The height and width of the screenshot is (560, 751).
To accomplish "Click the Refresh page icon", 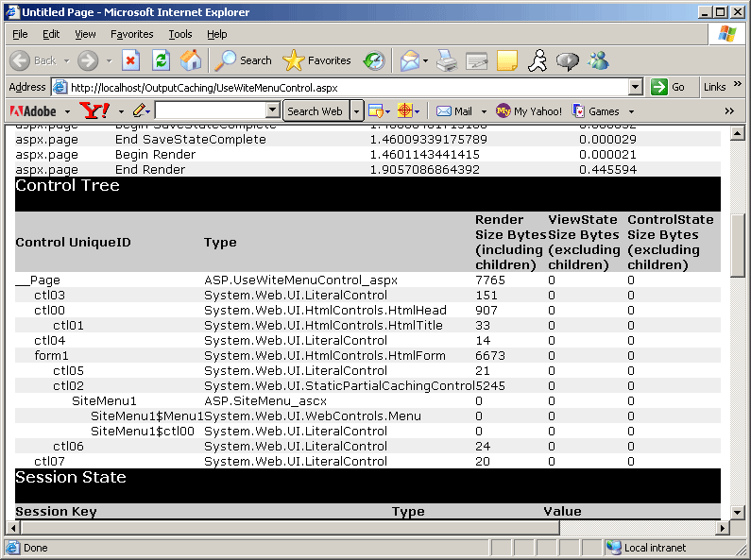I will 161,60.
